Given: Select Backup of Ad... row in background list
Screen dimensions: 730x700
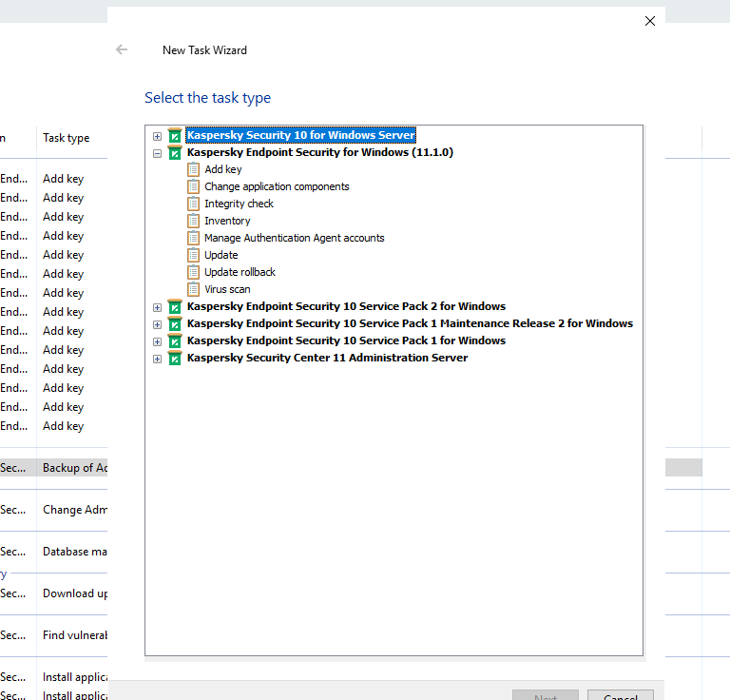Looking at the screenshot, I should coord(53,468).
